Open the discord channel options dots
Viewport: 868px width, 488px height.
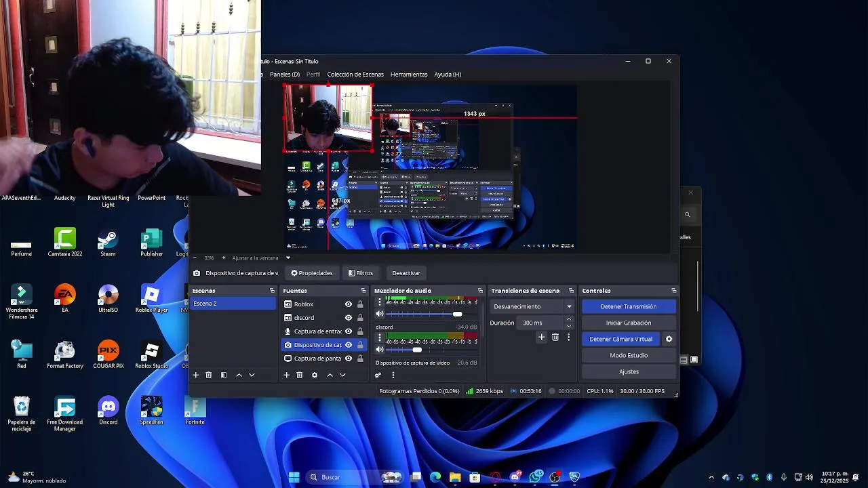pyautogui.click(x=380, y=338)
